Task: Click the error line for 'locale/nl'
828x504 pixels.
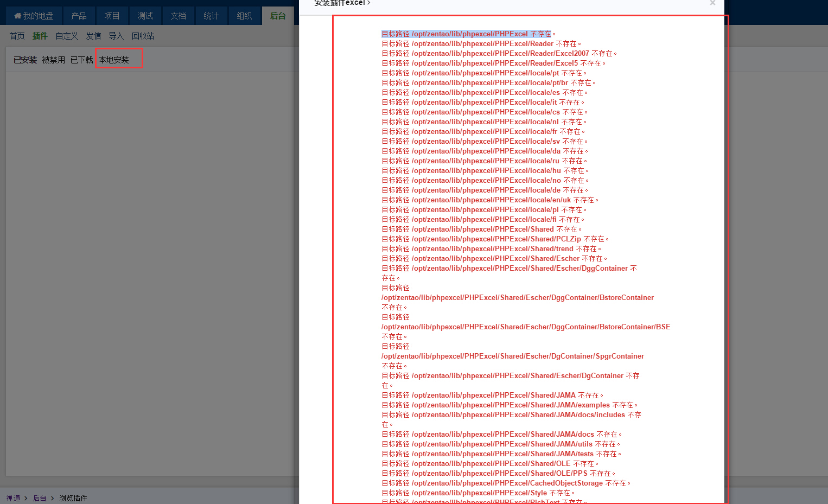Action: 484,122
